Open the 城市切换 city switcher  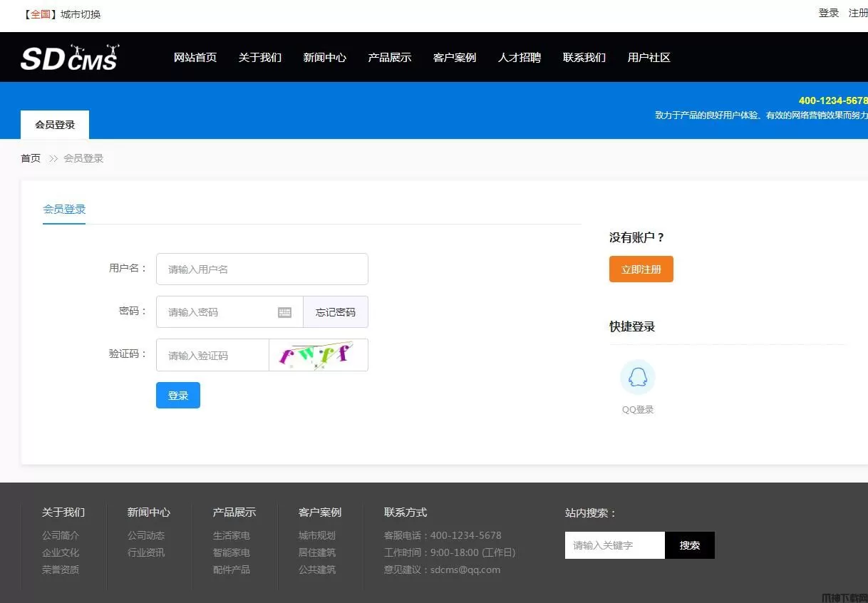tap(81, 14)
